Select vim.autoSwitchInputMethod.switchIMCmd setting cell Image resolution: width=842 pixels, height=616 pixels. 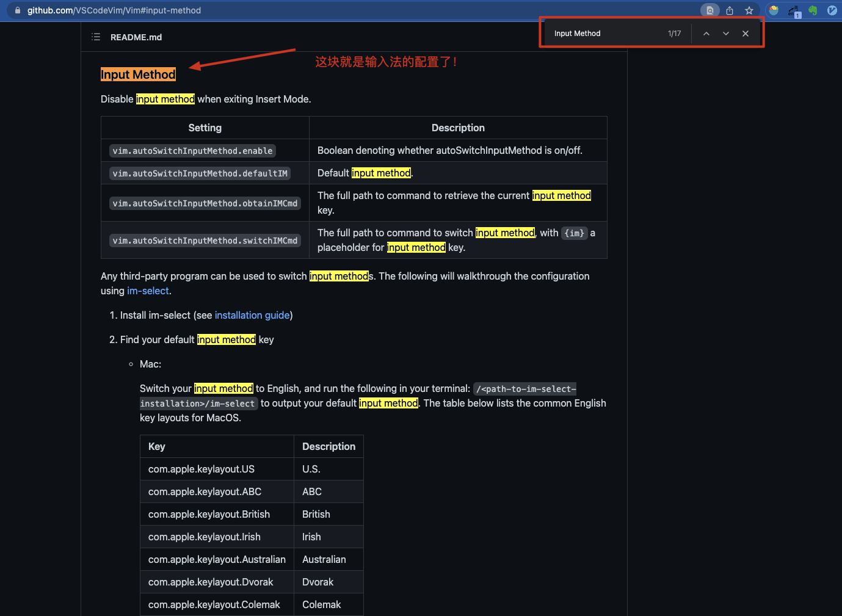(x=205, y=241)
